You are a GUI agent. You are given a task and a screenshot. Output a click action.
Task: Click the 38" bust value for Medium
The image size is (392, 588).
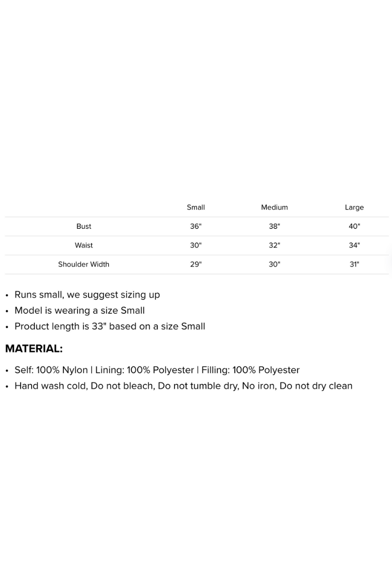(274, 226)
